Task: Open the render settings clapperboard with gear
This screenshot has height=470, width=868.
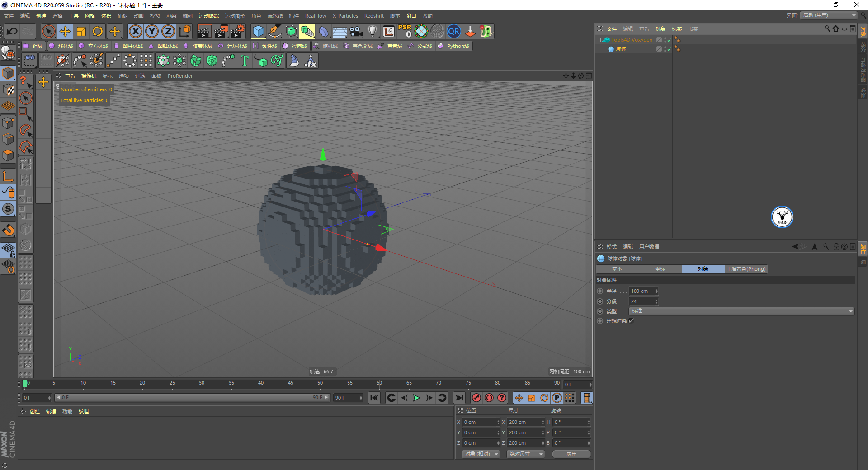Action: click(237, 31)
